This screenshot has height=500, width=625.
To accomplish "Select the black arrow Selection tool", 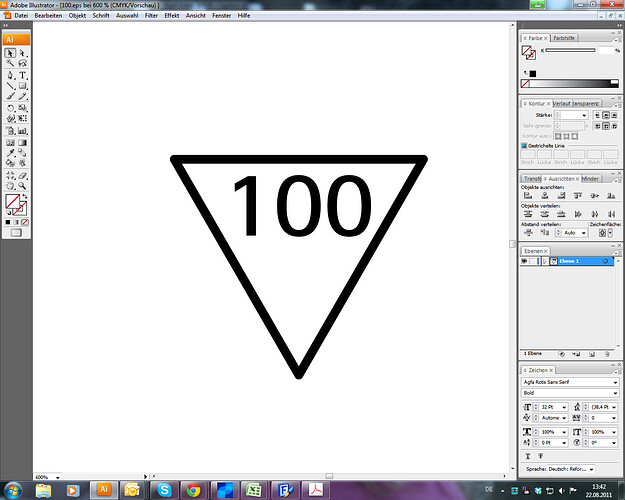I will [10, 53].
